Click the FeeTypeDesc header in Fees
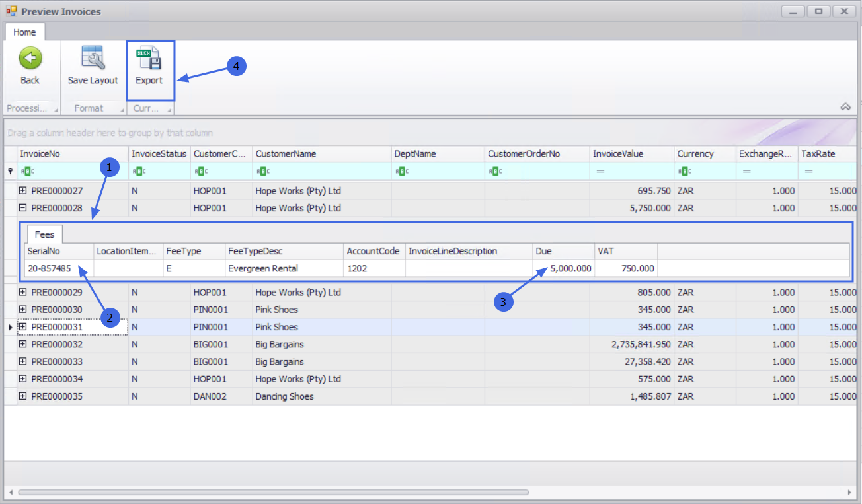The image size is (862, 504). tap(284, 252)
